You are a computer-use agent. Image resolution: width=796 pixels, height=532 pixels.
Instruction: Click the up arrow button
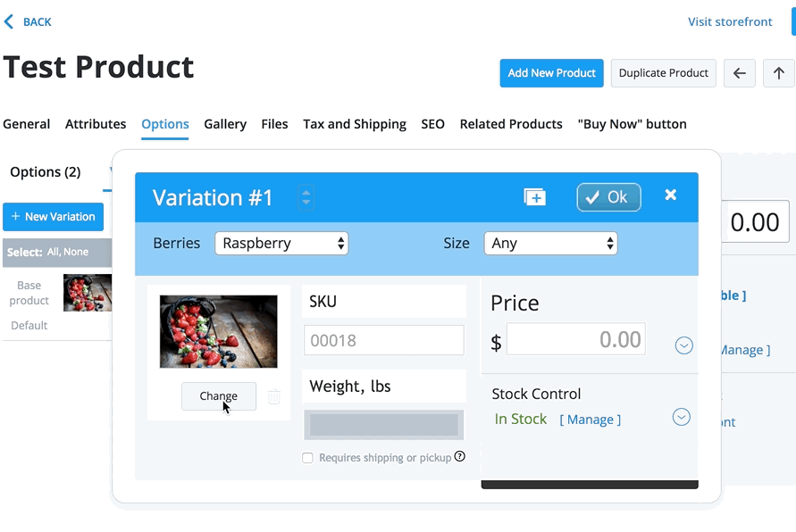tap(778, 73)
